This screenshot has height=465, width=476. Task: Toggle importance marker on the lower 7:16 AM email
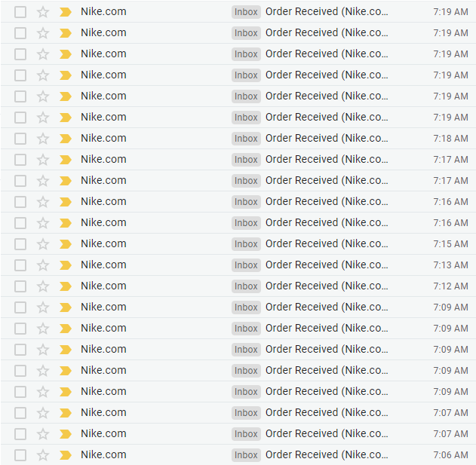[x=66, y=223]
